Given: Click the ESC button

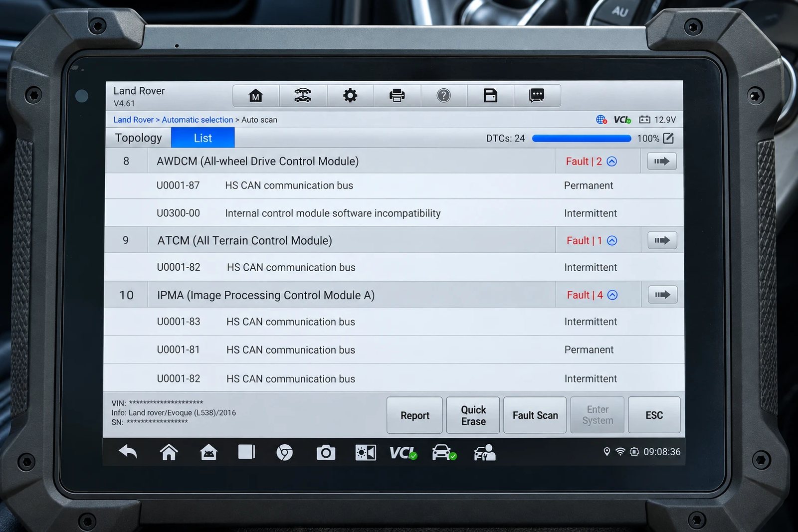Looking at the screenshot, I should coord(654,415).
